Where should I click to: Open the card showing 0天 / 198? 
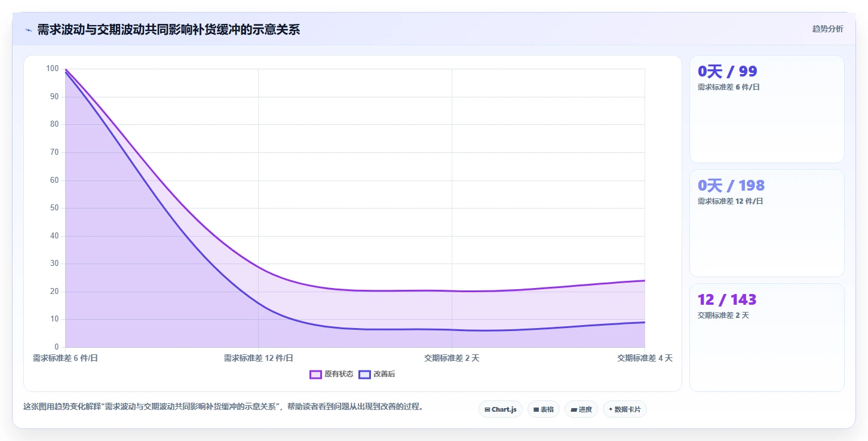pyautogui.click(x=767, y=223)
